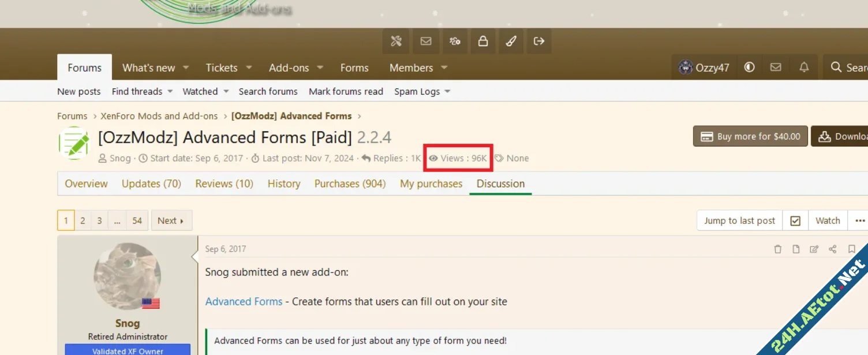Toggle the light/dark style variation icon
The image size is (868, 355).
click(x=749, y=68)
